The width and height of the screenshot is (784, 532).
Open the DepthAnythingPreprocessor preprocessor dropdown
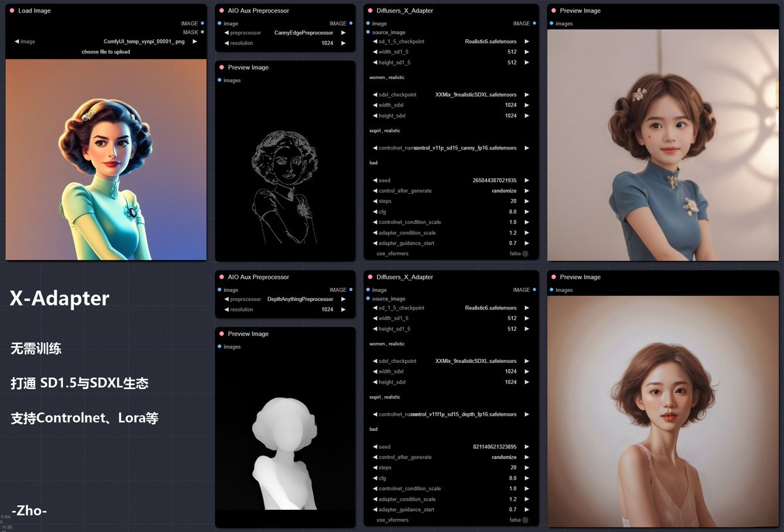[x=285, y=299]
